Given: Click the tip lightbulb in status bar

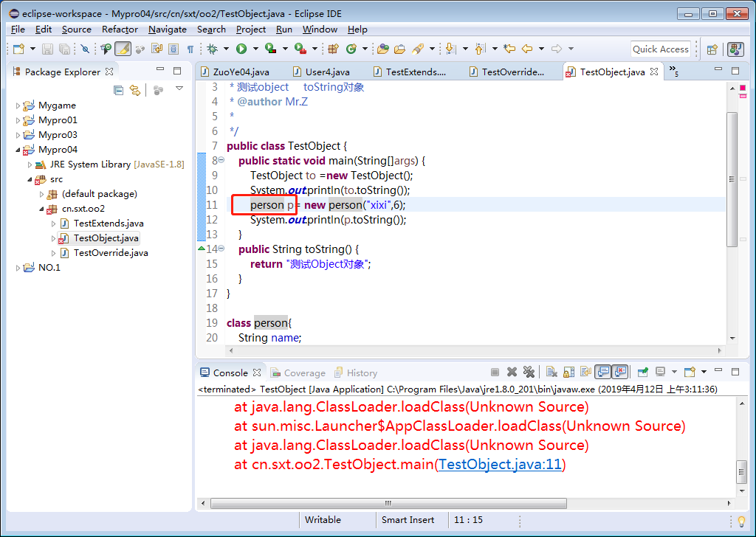Looking at the screenshot, I should tap(741, 521).
